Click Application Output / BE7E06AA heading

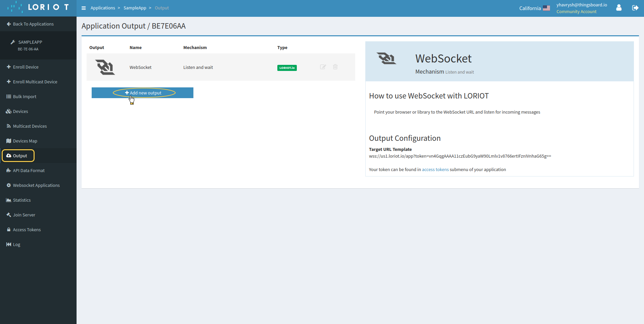134,26
